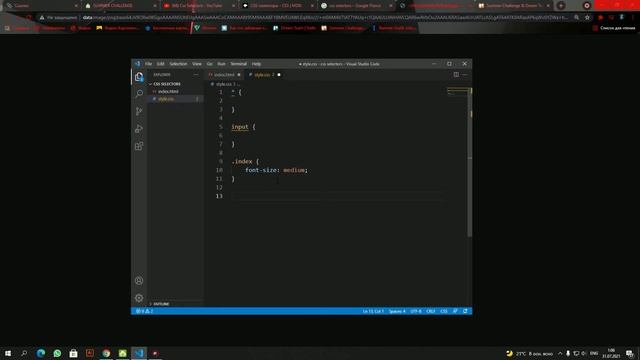Click the 'font-size' property on line 10
Screen dimensions: 640x360
261,170
